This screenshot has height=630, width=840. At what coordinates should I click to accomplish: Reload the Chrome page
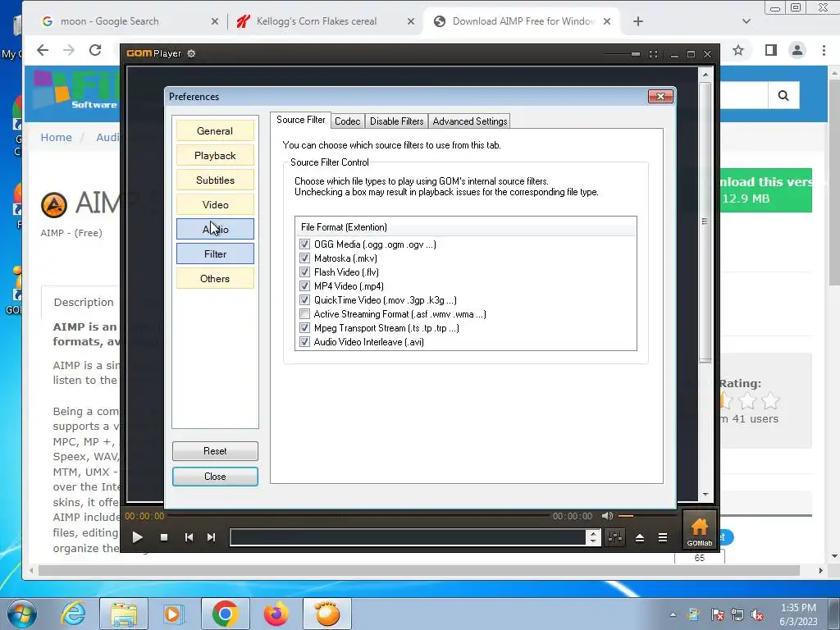[95, 50]
